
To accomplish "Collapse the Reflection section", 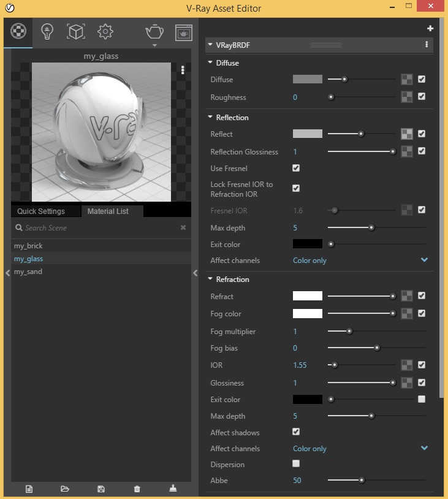I will coord(210,117).
